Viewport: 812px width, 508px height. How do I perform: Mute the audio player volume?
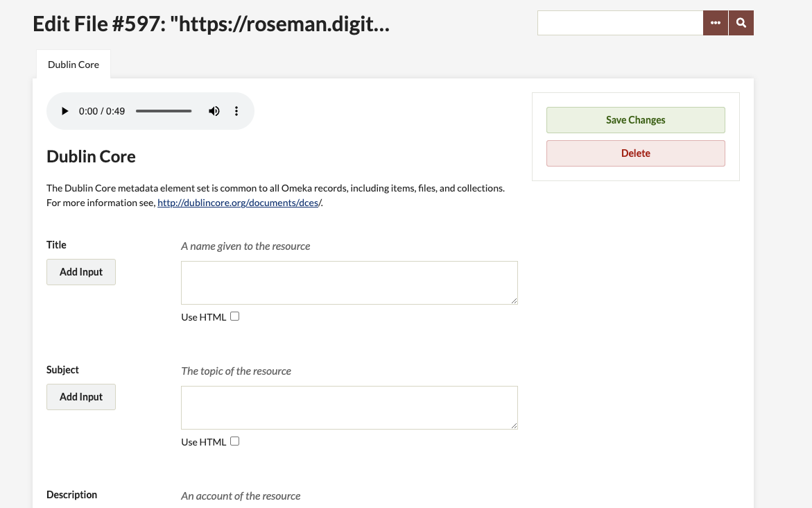(x=214, y=111)
